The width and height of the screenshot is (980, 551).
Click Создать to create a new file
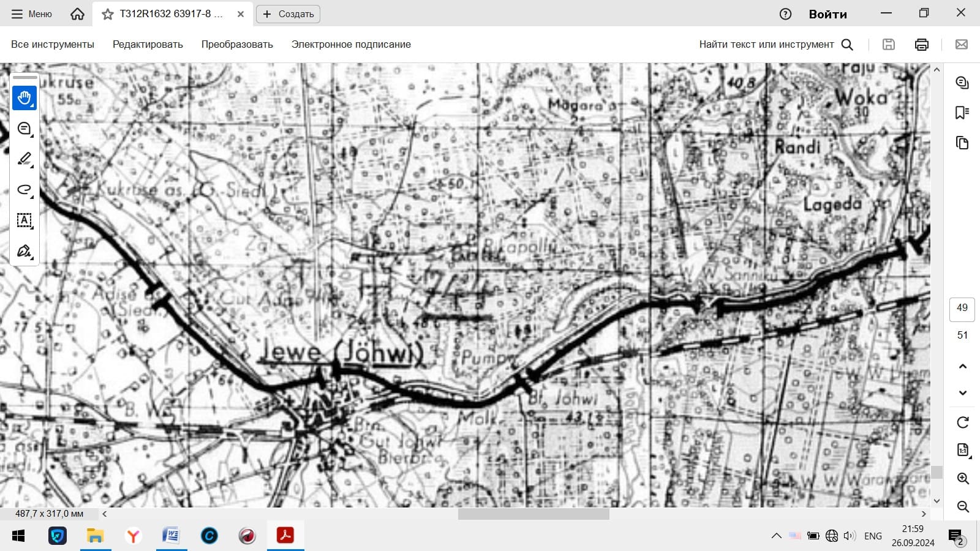288,14
